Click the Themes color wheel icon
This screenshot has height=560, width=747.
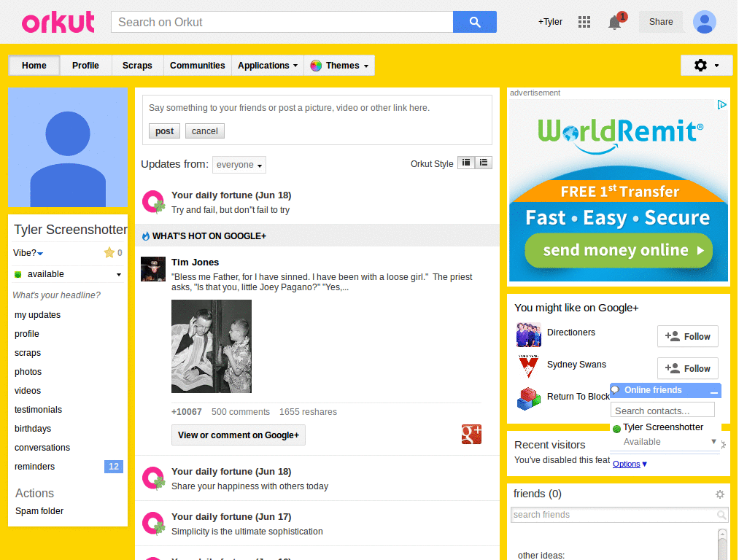tap(316, 66)
